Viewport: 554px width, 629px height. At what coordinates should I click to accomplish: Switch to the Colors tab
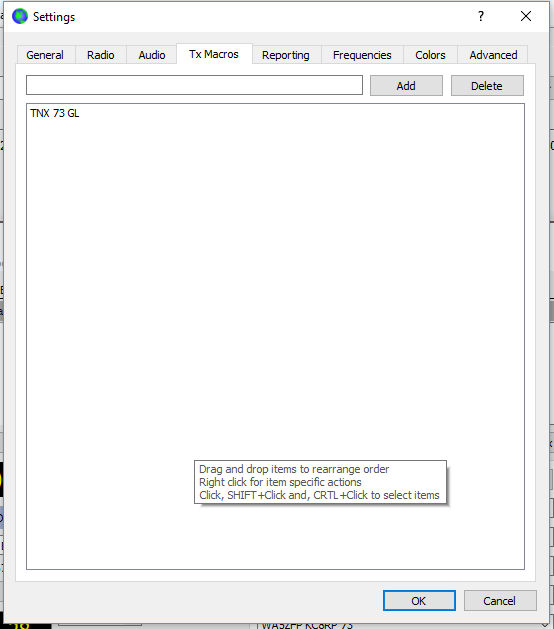coord(430,55)
